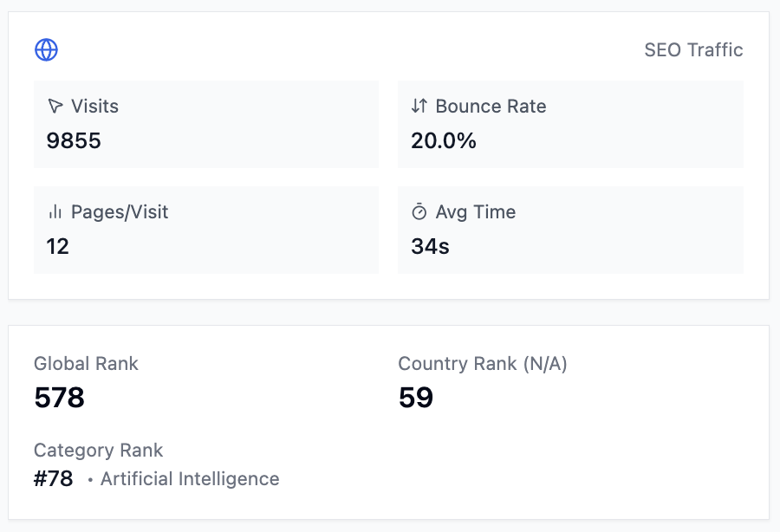
Task: Click the 20.0% bounce rate value
Action: pyautogui.click(x=444, y=141)
